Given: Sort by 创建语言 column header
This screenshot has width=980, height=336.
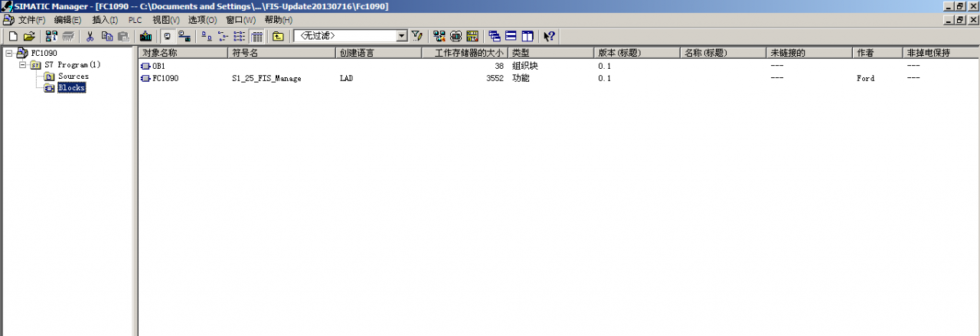Looking at the screenshot, I should tap(379, 54).
